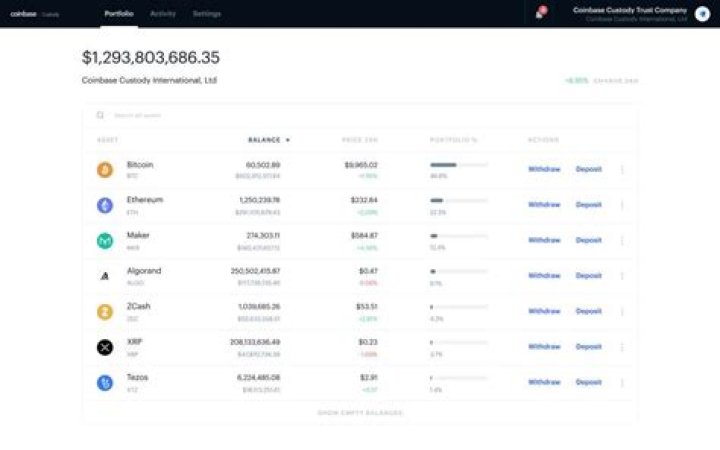Click the XRP coin icon
Image resolution: width=720 pixels, height=450 pixels.
pyautogui.click(x=105, y=347)
